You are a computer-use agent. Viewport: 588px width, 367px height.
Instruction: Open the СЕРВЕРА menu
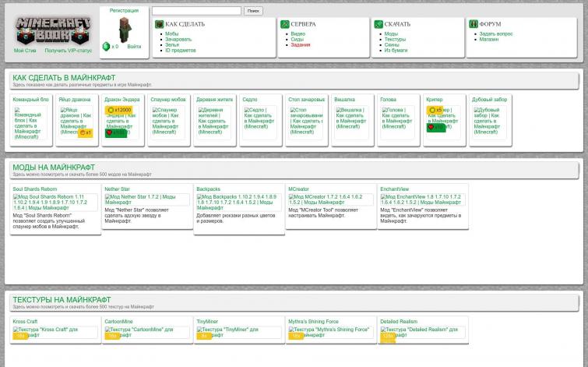click(303, 24)
